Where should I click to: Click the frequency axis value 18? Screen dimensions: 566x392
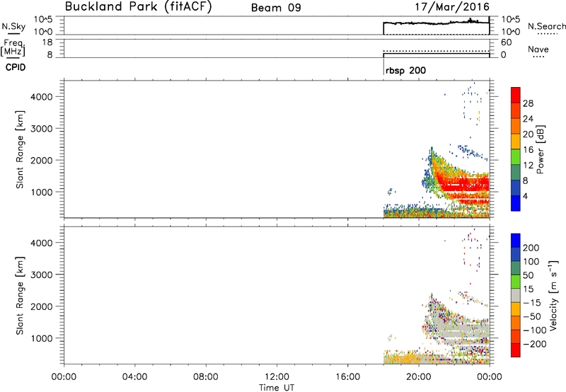point(47,42)
